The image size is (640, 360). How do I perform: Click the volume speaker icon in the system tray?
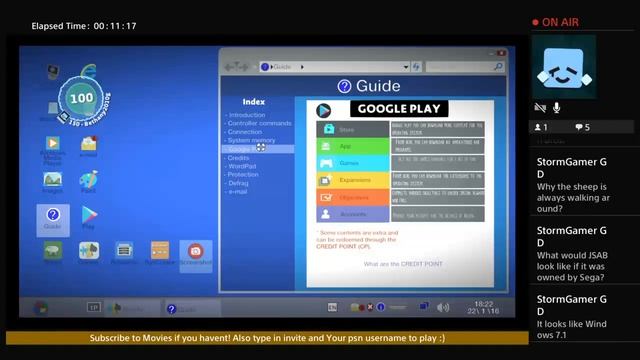pyautogui.click(x=443, y=307)
